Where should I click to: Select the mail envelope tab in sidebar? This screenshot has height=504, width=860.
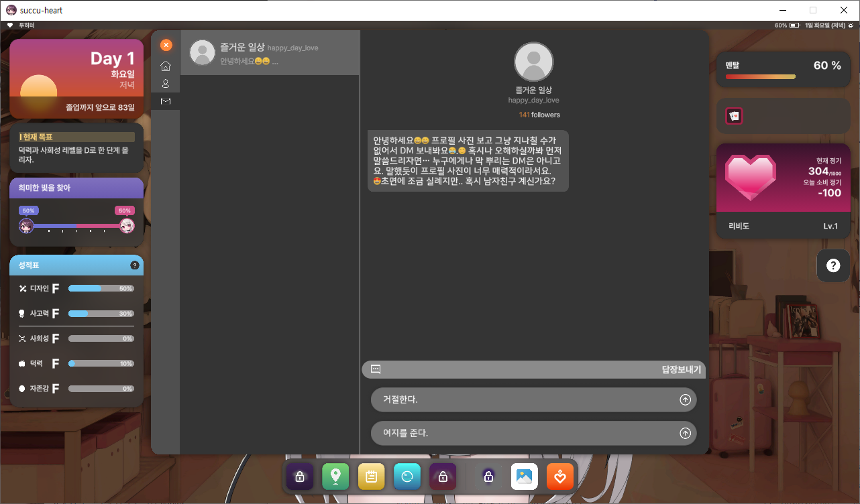pyautogui.click(x=166, y=101)
